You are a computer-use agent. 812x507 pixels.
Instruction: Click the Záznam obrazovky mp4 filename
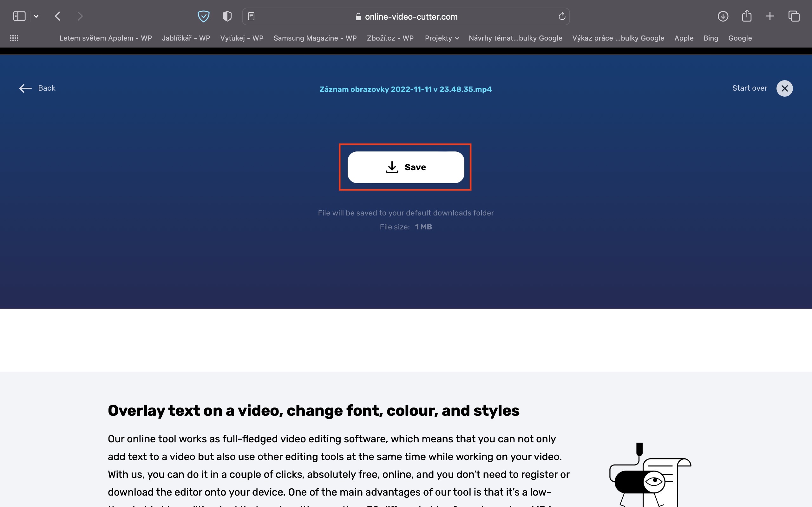click(x=405, y=89)
